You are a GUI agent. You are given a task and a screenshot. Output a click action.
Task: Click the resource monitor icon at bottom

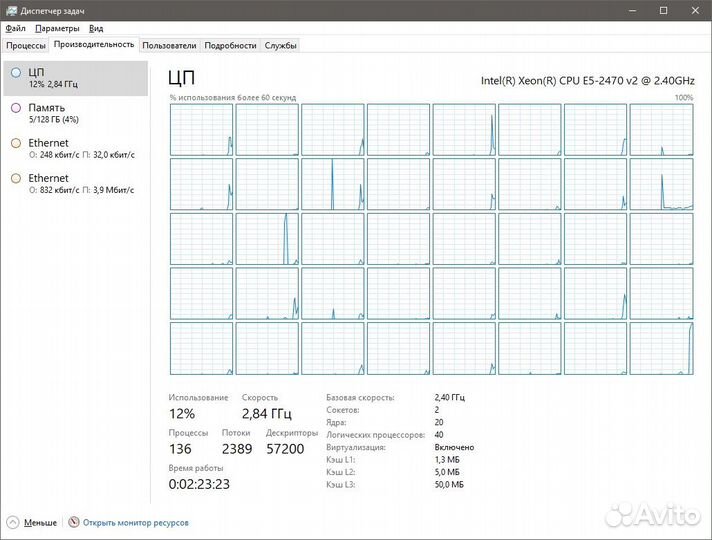pyautogui.click(x=74, y=522)
